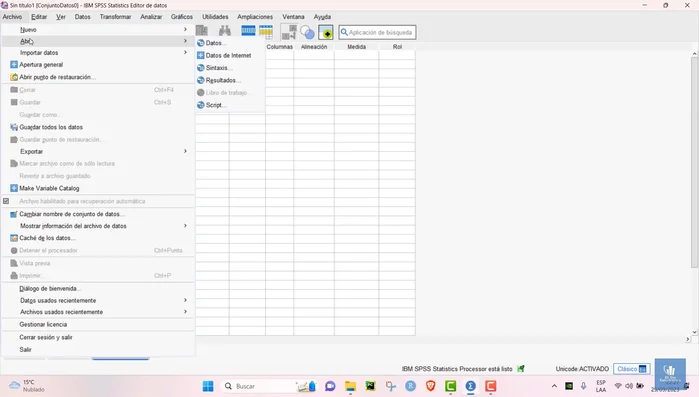The width and height of the screenshot is (699, 397).
Task: Open the Ampliaciones menu
Action: pos(255,16)
